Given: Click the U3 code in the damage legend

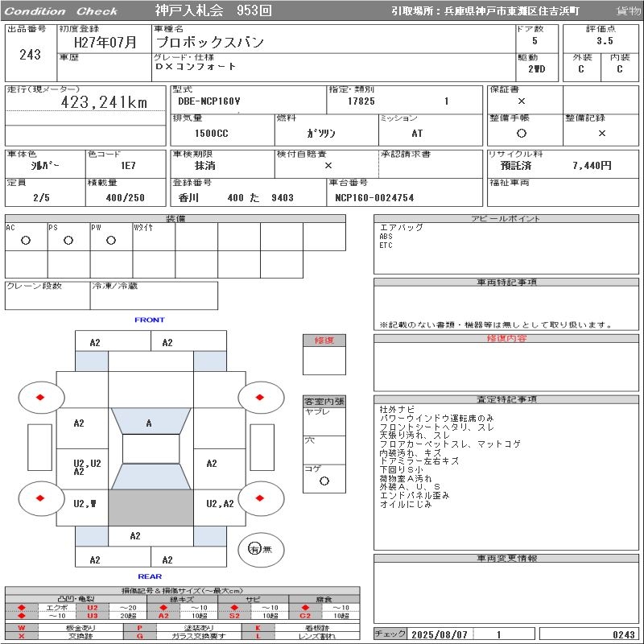Looking at the screenshot, I should [93, 616].
